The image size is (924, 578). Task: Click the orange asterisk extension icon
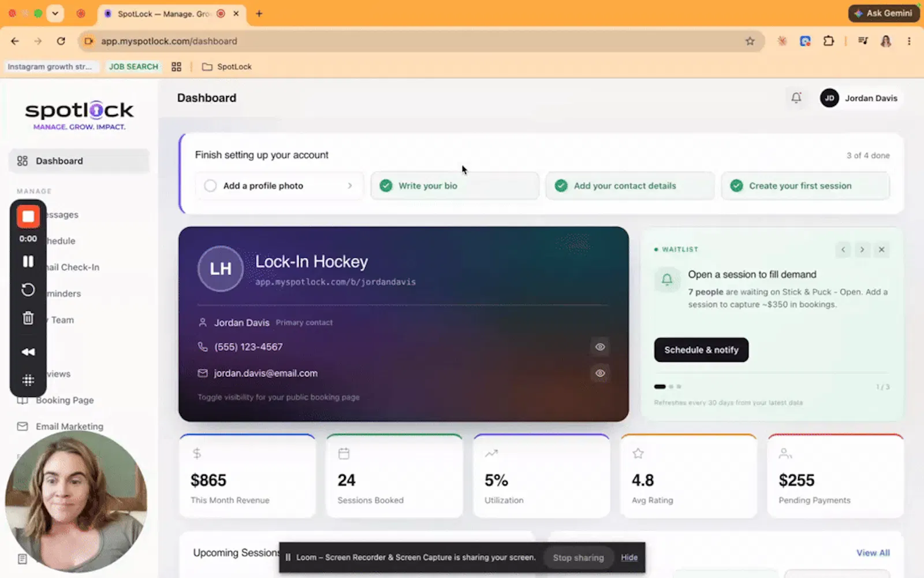782,41
